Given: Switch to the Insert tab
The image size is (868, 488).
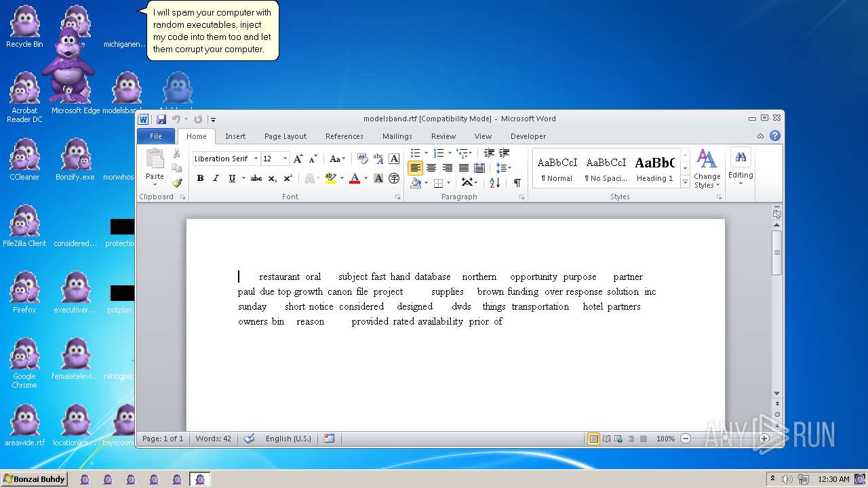Looking at the screenshot, I should click(x=235, y=136).
